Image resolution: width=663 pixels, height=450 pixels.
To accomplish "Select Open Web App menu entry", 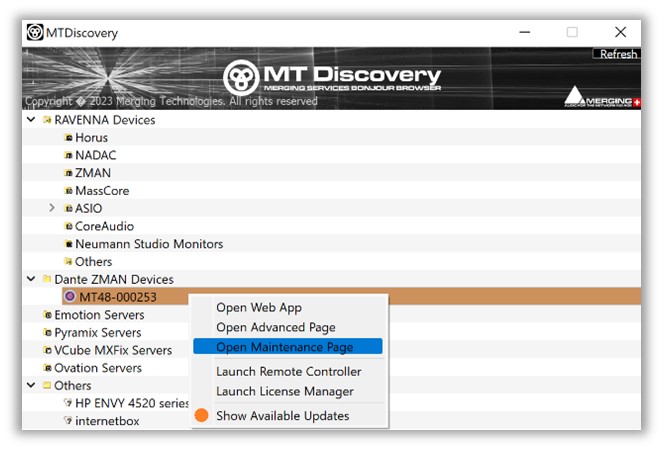I will coord(258,308).
